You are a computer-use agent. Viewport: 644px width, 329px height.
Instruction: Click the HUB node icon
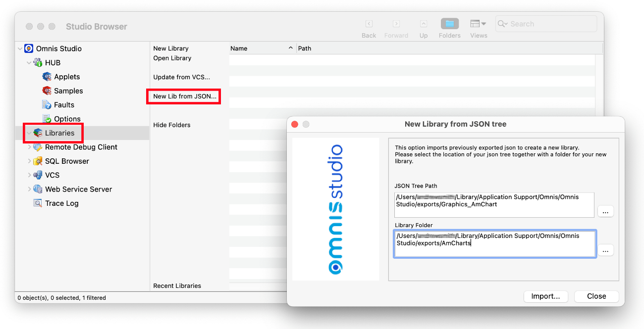(x=38, y=63)
